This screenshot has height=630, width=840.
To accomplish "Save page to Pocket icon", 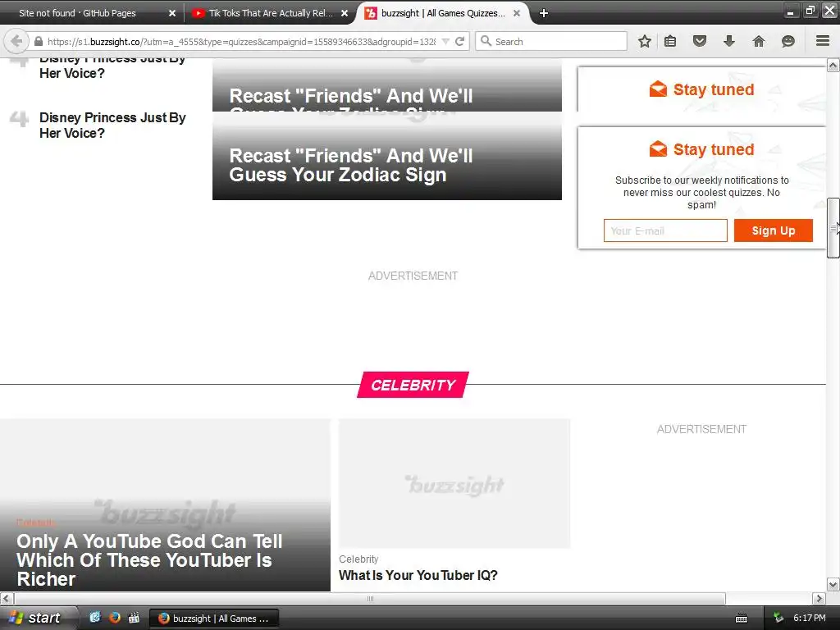I will tap(700, 41).
